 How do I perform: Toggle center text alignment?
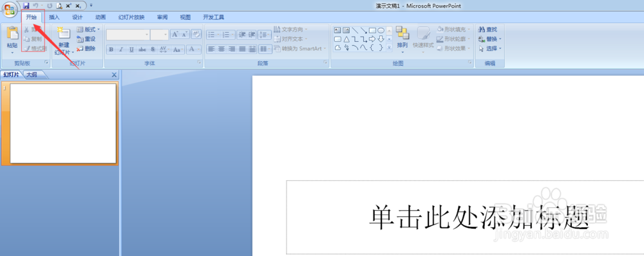(222, 50)
